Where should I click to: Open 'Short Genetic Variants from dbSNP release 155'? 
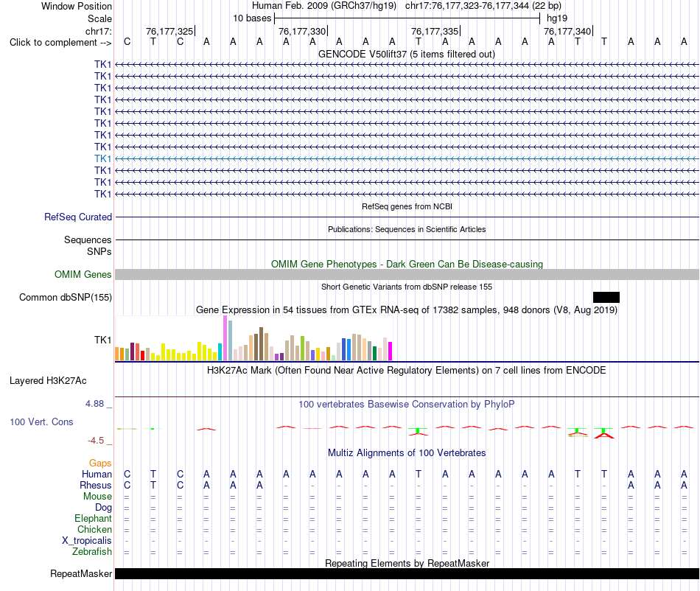tap(407, 287)
